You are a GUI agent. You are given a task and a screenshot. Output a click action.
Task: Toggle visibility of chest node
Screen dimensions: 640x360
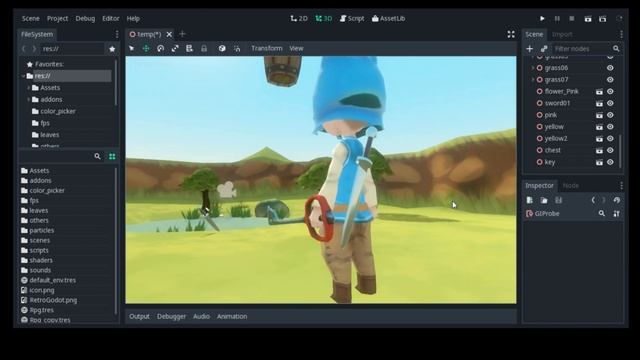[x=610, y=150]
